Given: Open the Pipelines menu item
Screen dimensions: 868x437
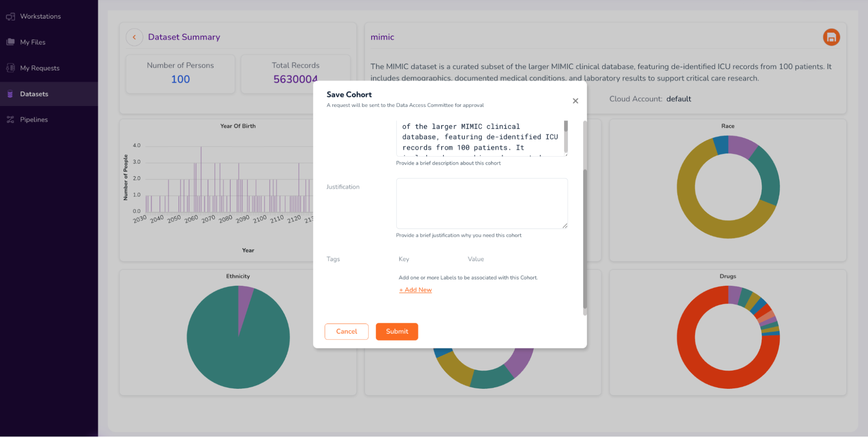Looking at the screenshot, I should click(x=34, y=119).
